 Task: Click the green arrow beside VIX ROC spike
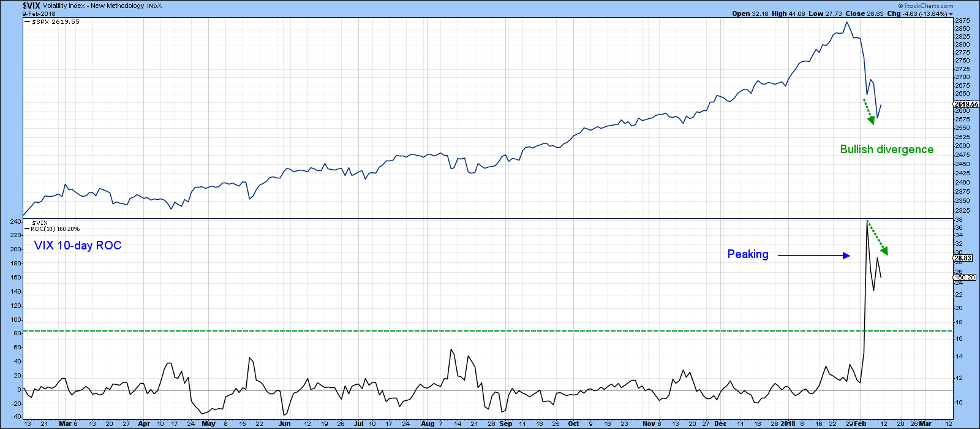(878, 238)
